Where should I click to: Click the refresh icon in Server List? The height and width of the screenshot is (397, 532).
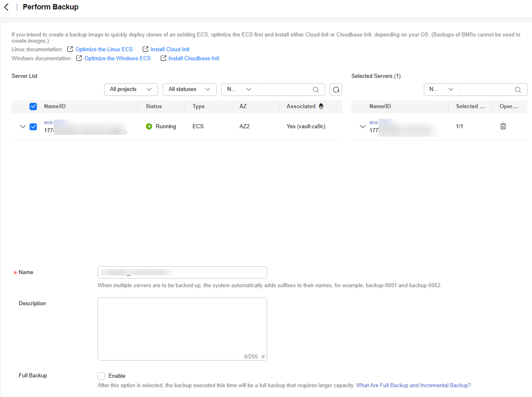(x=336, y=90)
